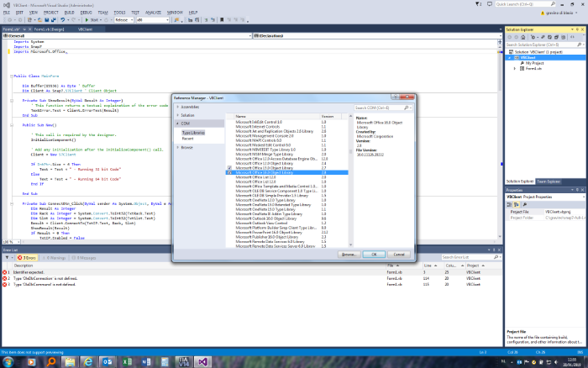The image size is (588, 368).
Task: Click the Home icon in Solution Explorer
Action: click(522, 37)
